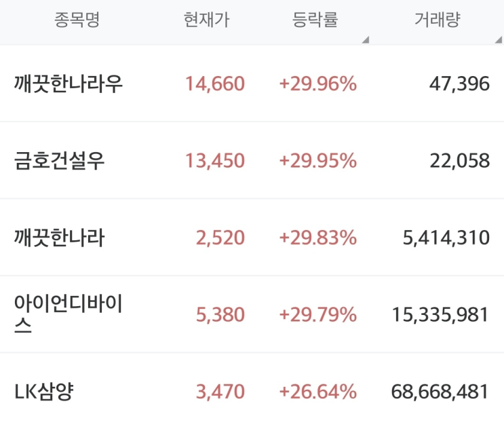The image size is (504, 427).
Task: Open stock 깨끗한나라
Action: [60, 238]
